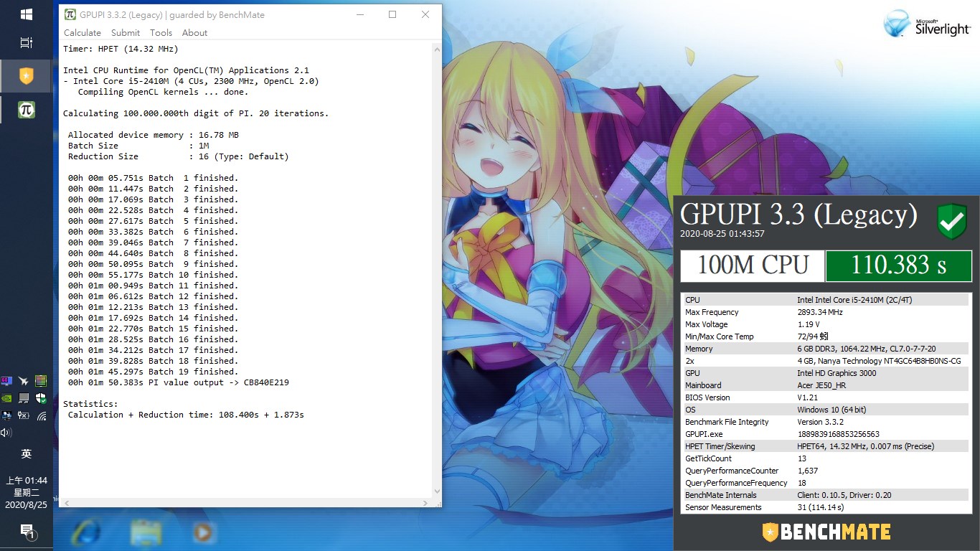This screenshot has width=980, height=551.
Task: Switch the input language indicator 英
Action: [26, 453]
